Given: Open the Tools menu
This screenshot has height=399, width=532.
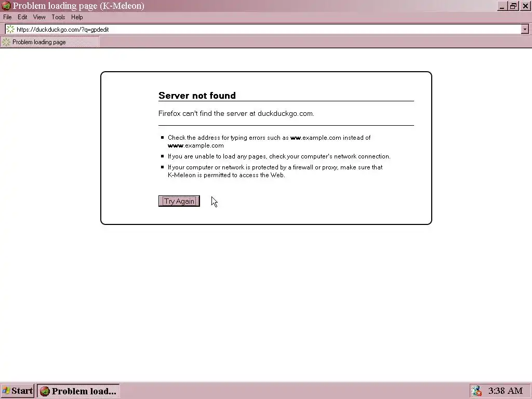Looking at the screenshot, I should [x=58, y=17].
